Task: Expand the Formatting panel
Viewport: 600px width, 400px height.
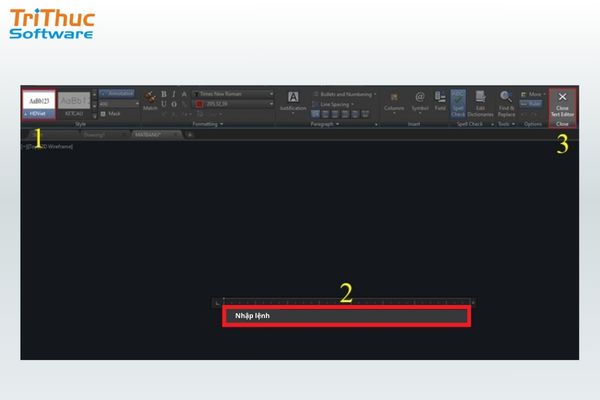Action: click(207, 124)
